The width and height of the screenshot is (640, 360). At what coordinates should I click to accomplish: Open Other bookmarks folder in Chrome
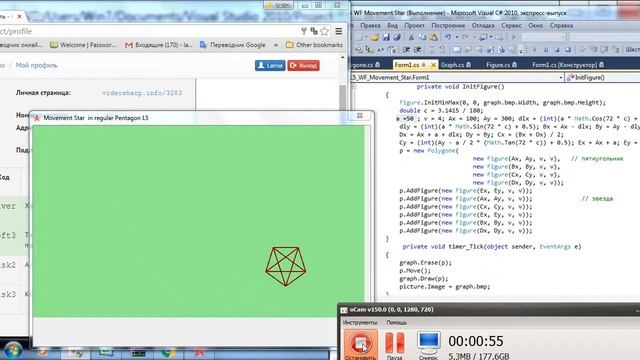(x=314, y=45)
